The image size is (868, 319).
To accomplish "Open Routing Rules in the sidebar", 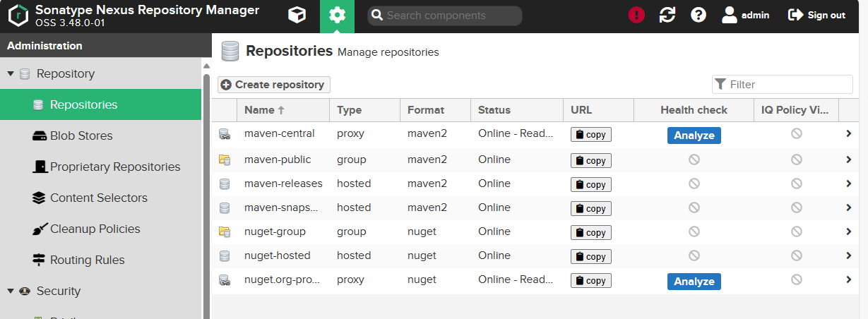I will 100,260.
